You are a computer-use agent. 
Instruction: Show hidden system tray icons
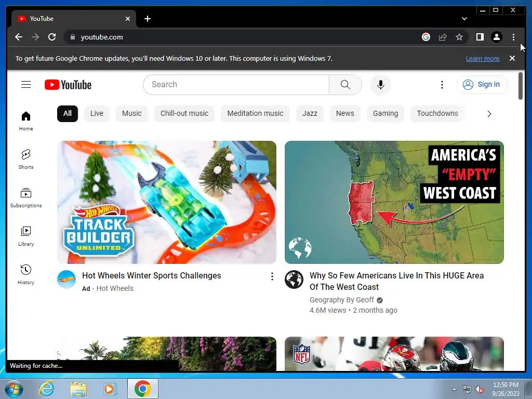454,389
